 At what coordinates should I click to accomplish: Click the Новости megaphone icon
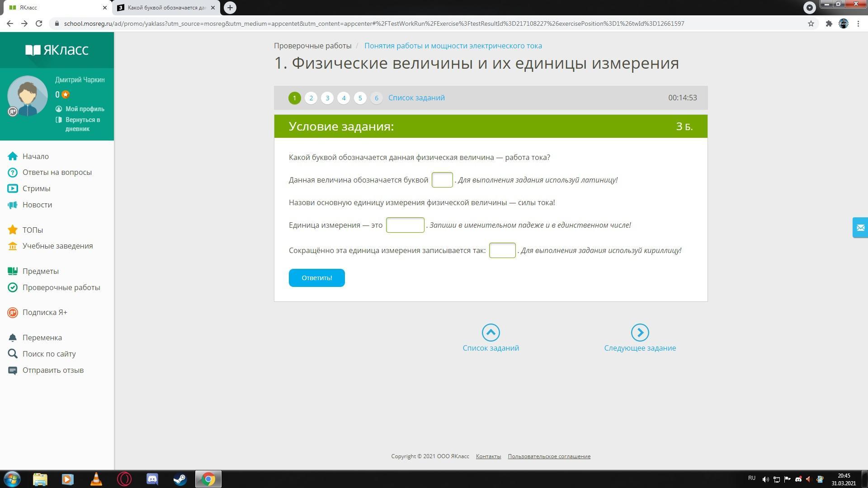[x=13, y=205]
